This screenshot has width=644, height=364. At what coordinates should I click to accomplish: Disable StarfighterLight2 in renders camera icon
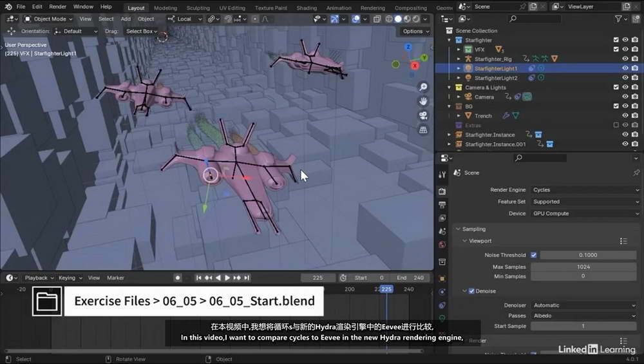[635, 78]
